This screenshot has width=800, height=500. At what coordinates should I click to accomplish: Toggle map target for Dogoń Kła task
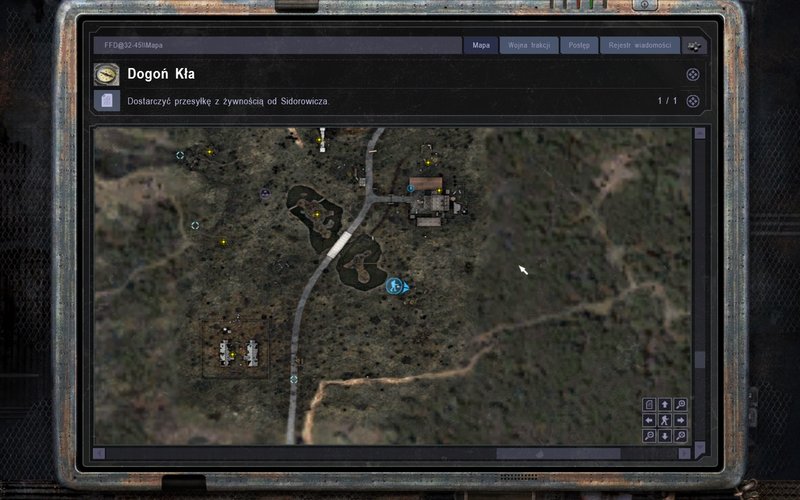point(693,74)
